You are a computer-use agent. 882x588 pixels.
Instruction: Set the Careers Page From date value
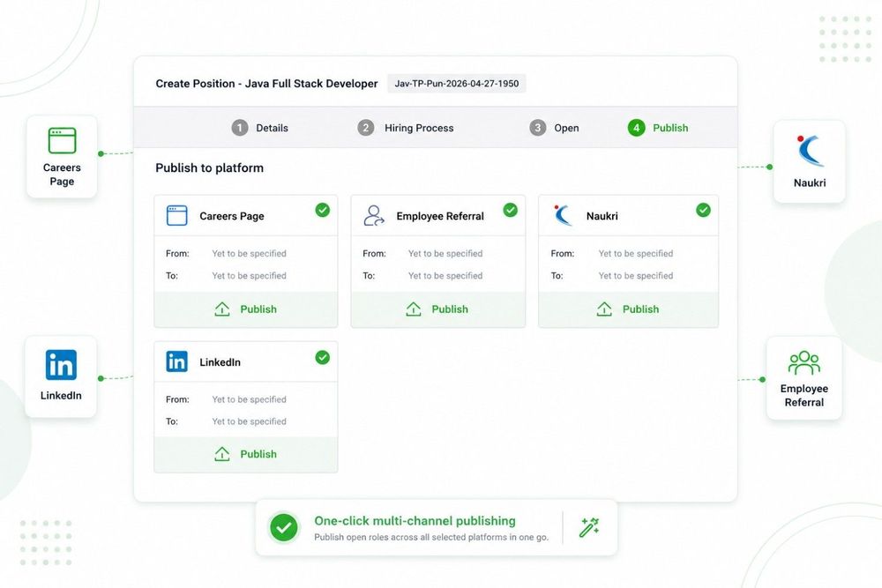pos(250,254)
